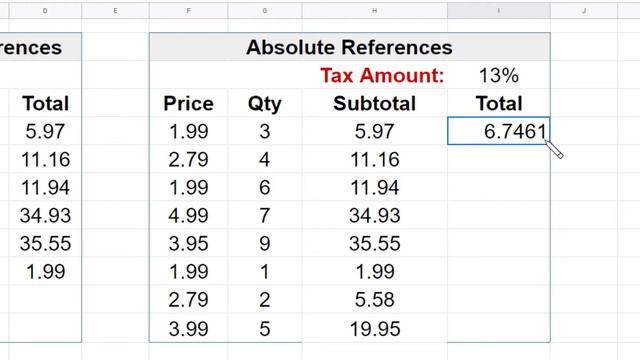Select Subtotal 34.93 in column H
Image resolution: width=640 pixels, height=360 pixels.
(375, 215)
